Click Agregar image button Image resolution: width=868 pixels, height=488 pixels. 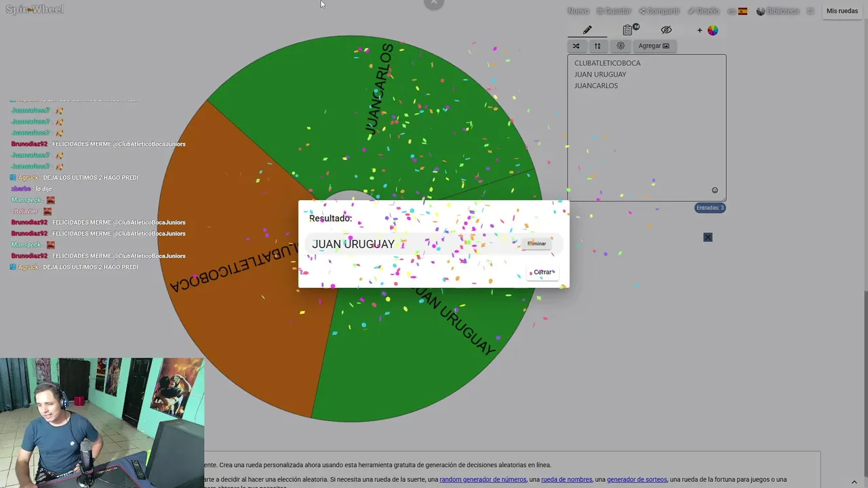[x=654, y=45]
